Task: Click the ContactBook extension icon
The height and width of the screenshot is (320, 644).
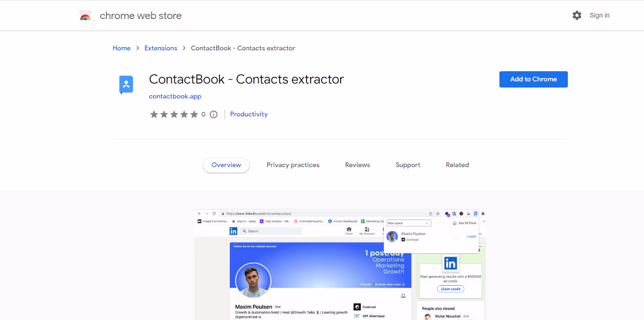Action: coord(126,84)
